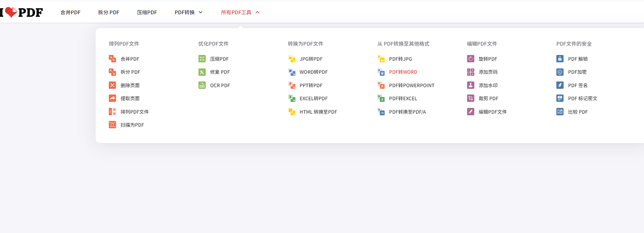Open 拆分 PDF in top navigation
Image resolution: width=644 pixels, height=233 pixels.
108,12
